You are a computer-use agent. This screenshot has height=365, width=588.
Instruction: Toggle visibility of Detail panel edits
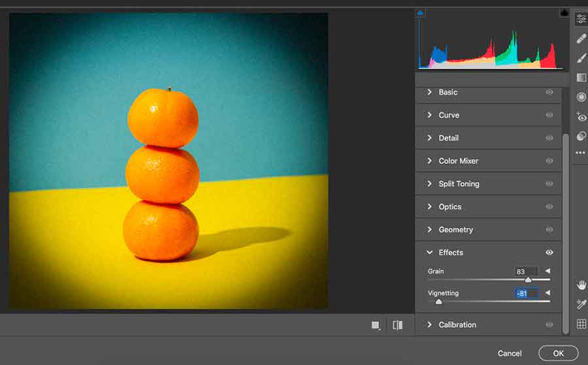tap(549, 138)
